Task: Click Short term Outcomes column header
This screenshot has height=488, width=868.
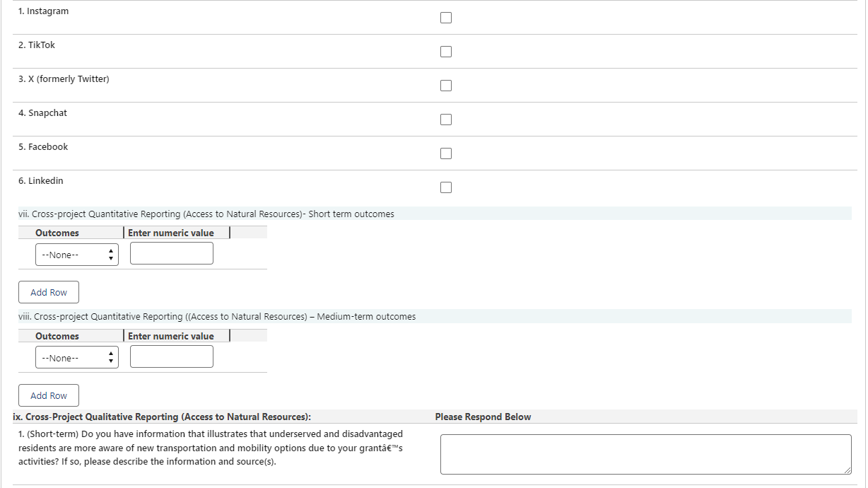Action: pyautogui.click(x=57, y=233)
